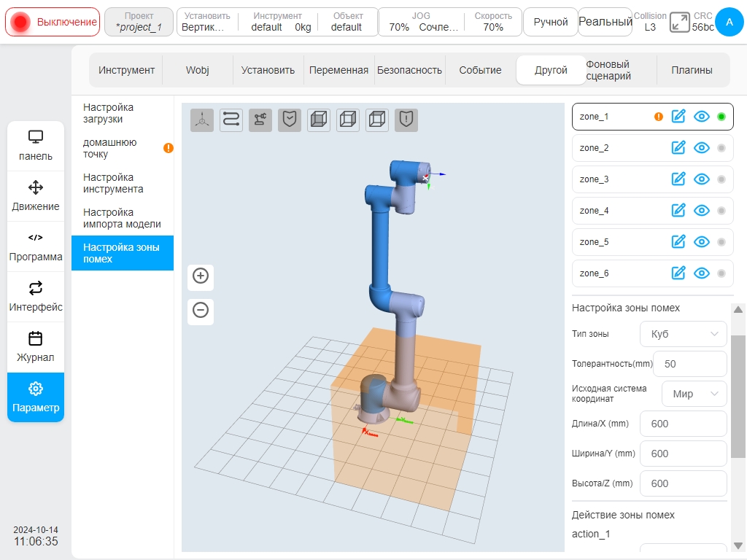Switch to the Безопасность tab
747x560 pixels.
click(410, 70)
